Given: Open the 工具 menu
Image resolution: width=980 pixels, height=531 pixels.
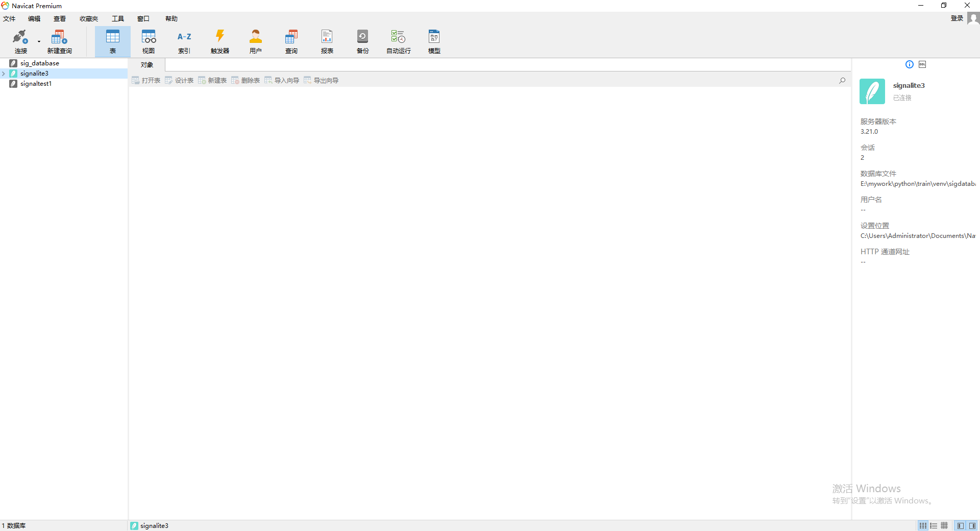Looking at the screenshot, I should click(118, 19).
